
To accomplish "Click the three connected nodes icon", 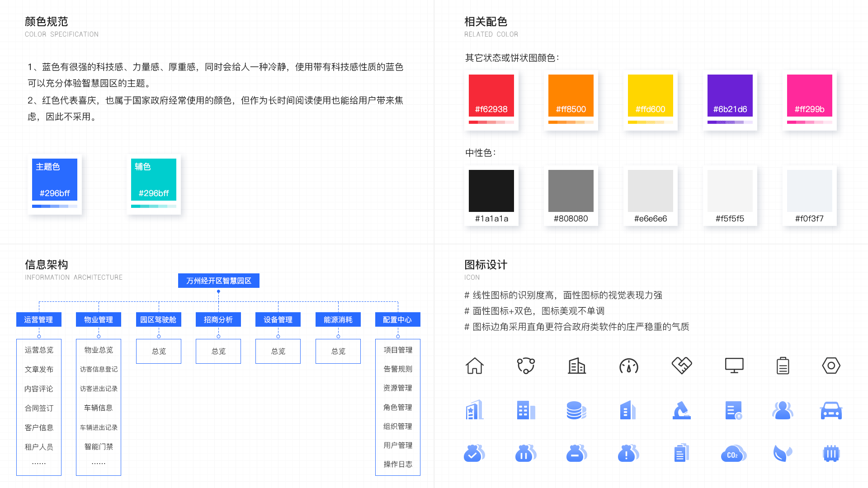I will click(526, 366).
